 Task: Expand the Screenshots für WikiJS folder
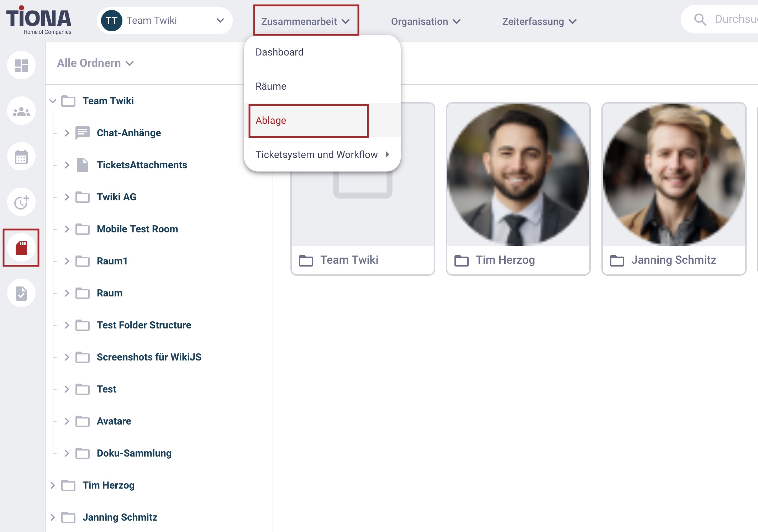coord(67,357)
